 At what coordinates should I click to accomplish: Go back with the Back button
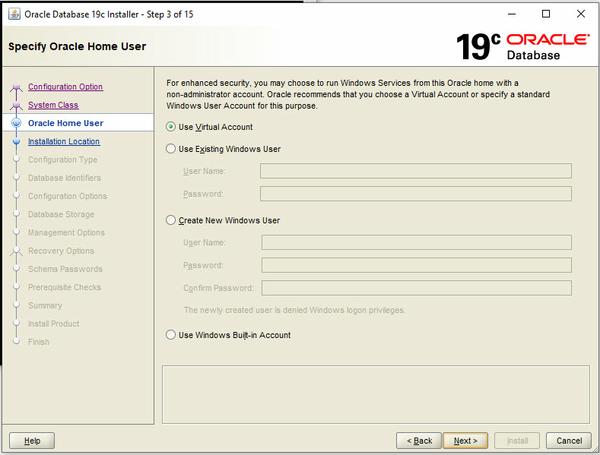click(x=419, y=440)
